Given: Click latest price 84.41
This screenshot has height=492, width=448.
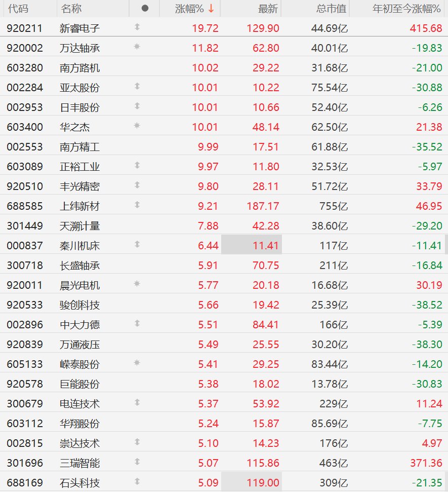Looking at the screenshot, I should pyautogui.click(x=266, y=325).
